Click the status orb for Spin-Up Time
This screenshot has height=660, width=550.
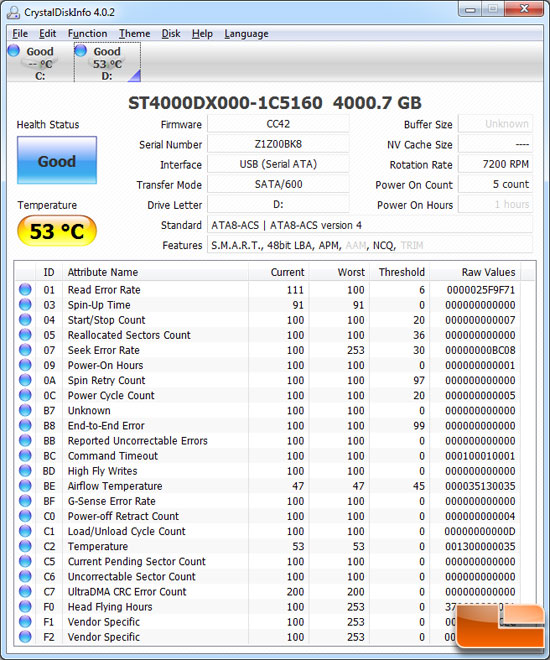tap(25, 305)
